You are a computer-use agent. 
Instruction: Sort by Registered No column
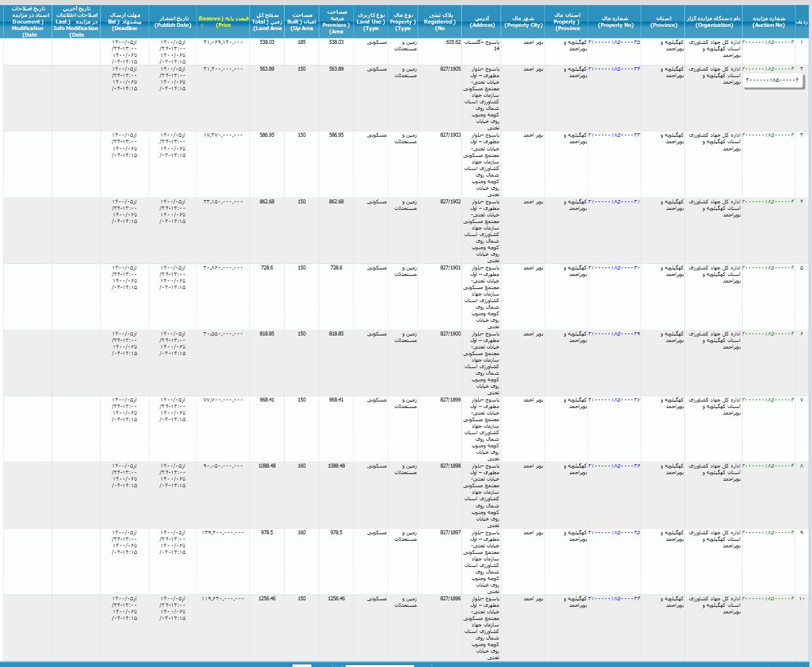(x=439, y=22)
